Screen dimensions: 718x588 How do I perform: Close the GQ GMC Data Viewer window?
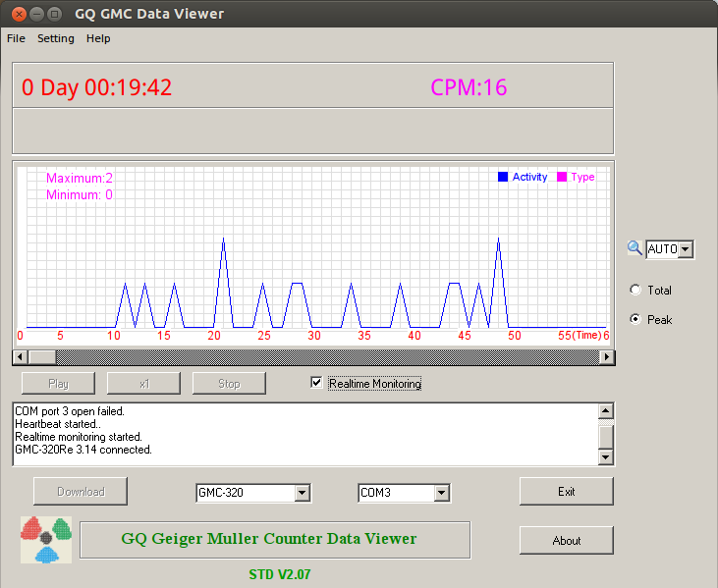19,14
